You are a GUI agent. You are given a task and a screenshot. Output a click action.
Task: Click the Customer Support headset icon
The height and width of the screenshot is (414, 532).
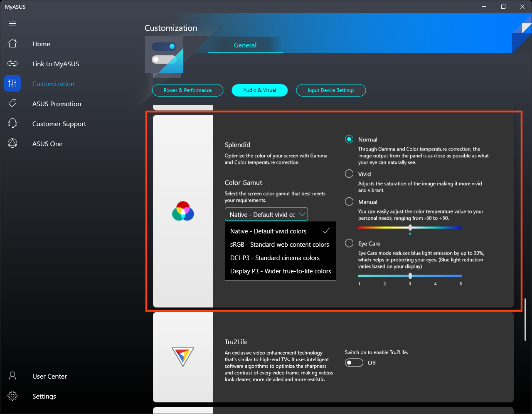pos(12,123)
